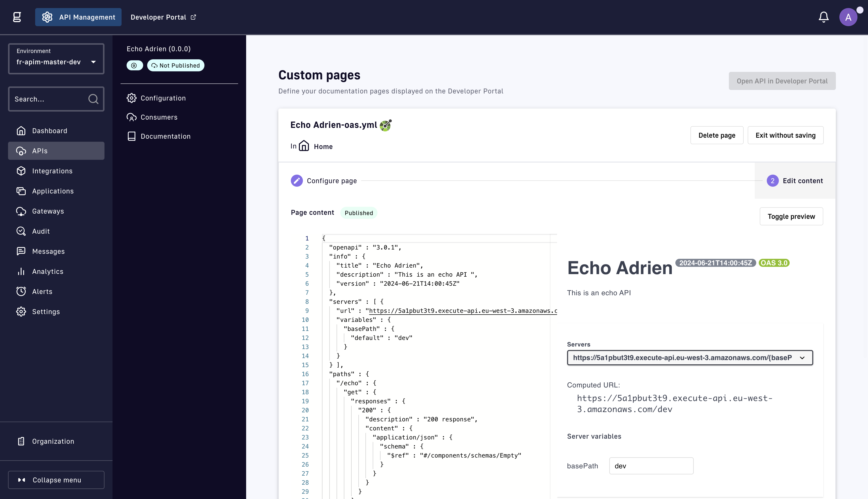
Task: Click the Configure page pencil step icon
Action: pos(297,181)
